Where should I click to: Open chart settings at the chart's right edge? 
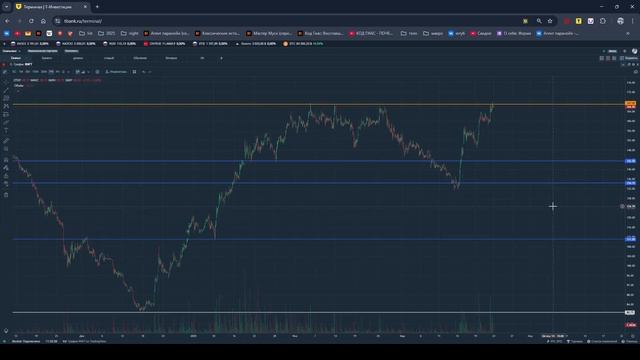[x=636, y=72]
